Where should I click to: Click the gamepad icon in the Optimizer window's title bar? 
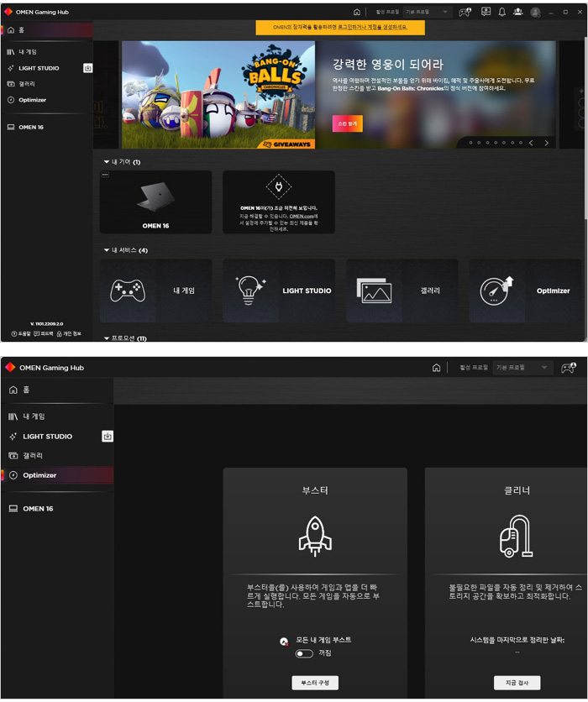pyautogui.click(x=569, y=368)
